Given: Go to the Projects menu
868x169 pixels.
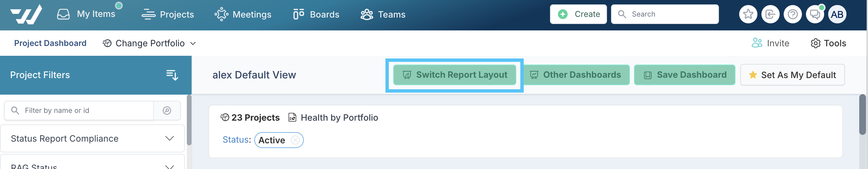Looking at the screenshot, I should (x=168, y=14).
